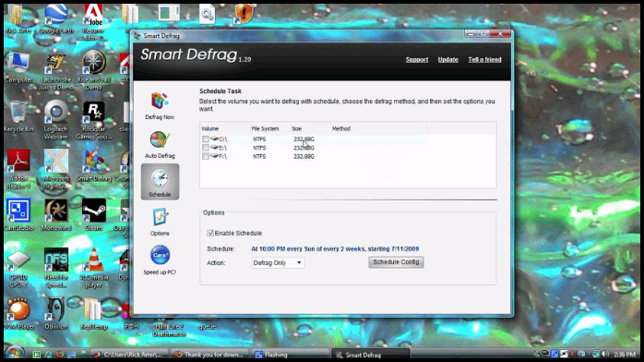Screen dimensions: 644x362
Task: Click the Schedule Config button
Action: 396,262
